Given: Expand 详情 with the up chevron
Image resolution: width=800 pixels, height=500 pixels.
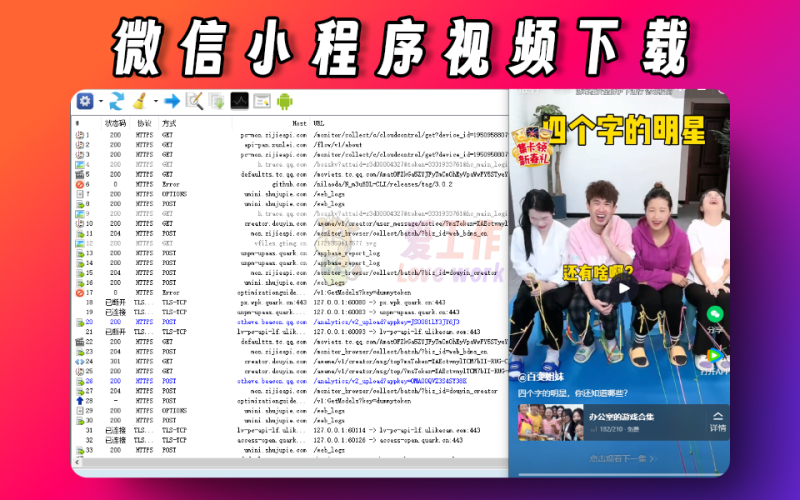Looking at the screenshot, I should (x=718, y=417).
